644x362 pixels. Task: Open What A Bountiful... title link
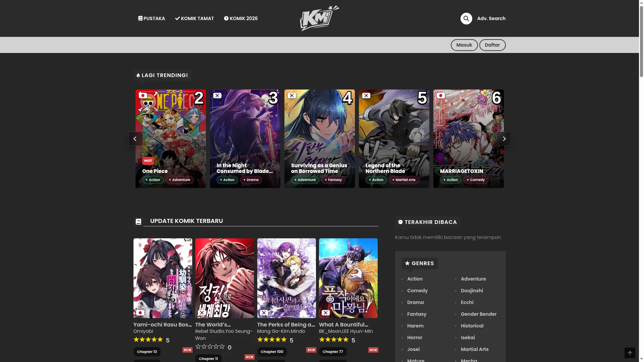pyautogui.click(x=343, y=324)
